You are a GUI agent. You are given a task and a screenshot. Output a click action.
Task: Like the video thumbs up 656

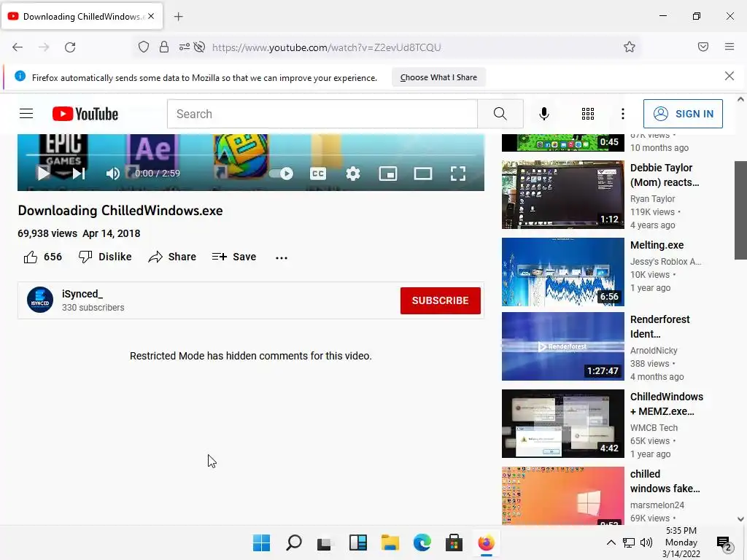click(43, 257)
